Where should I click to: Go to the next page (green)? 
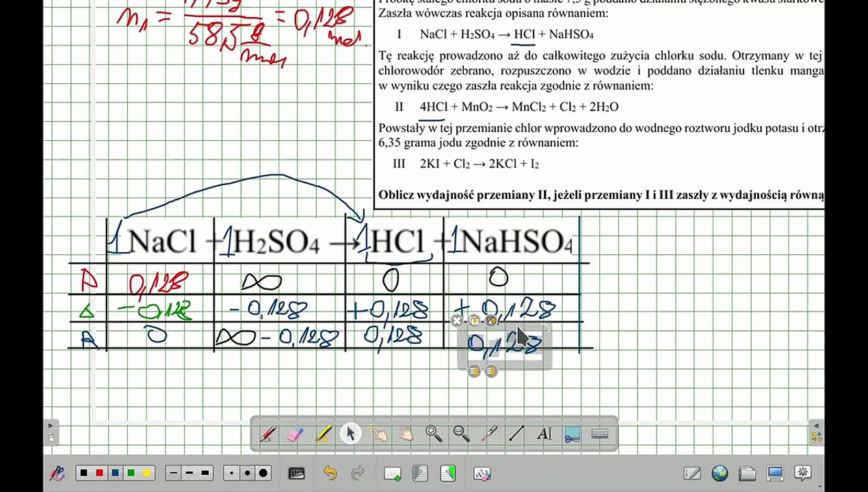click(x=448, y=473)
